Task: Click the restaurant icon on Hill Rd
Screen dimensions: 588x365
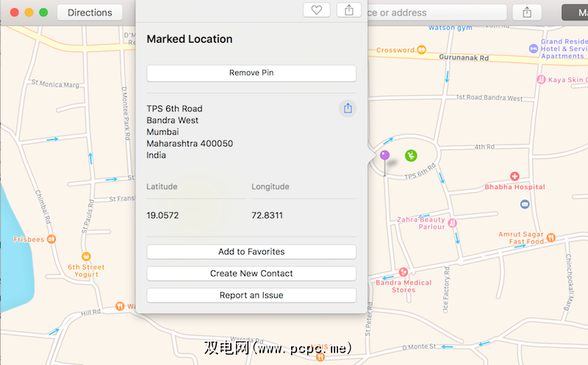Action: pyautogui.click(x=120, y=306)
